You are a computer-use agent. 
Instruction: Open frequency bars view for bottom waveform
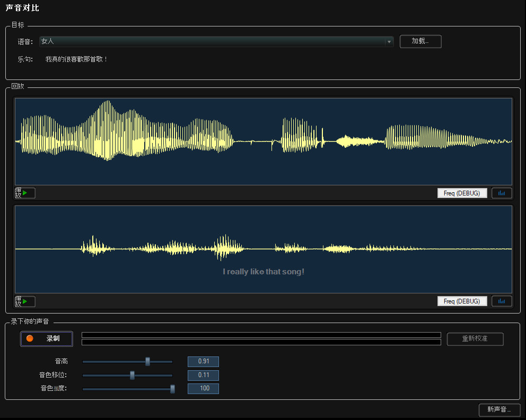coord(501,301)
